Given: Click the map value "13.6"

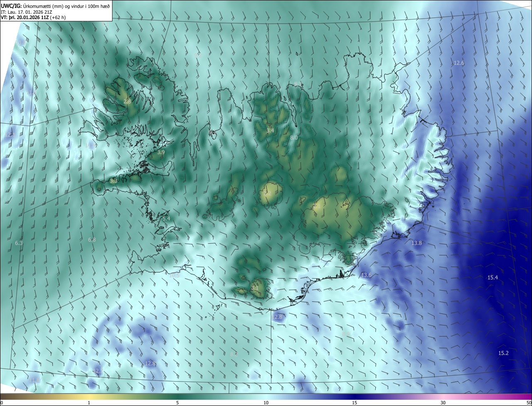Looking at the screenshot, I should [366, 275].
